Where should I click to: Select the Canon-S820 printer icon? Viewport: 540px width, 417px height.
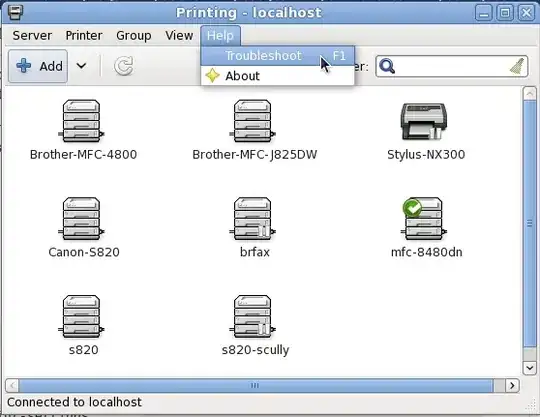(81, 219)
